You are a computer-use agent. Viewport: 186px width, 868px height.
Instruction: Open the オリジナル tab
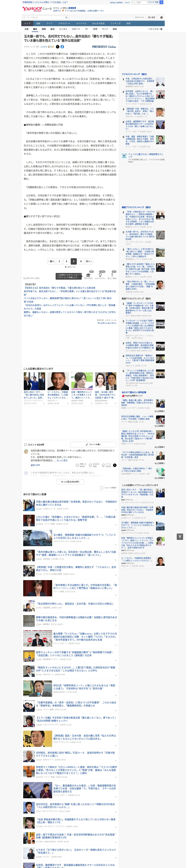coord(81,24)
